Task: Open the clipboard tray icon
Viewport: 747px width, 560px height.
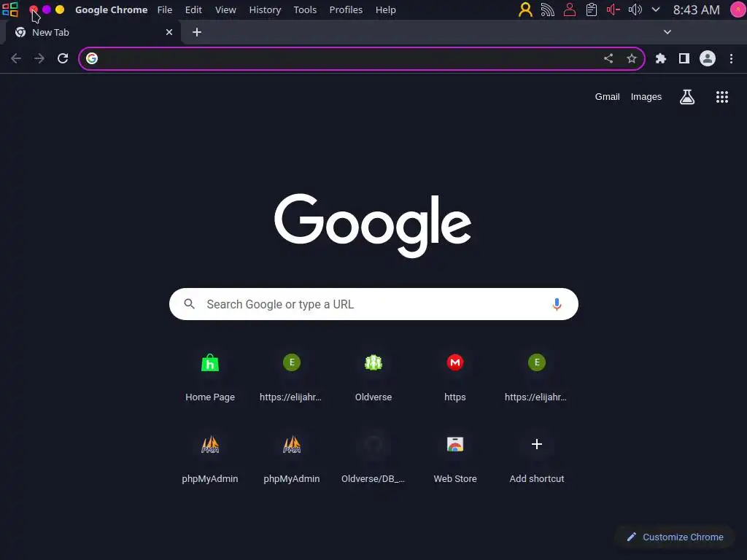Action: (591, 9)
